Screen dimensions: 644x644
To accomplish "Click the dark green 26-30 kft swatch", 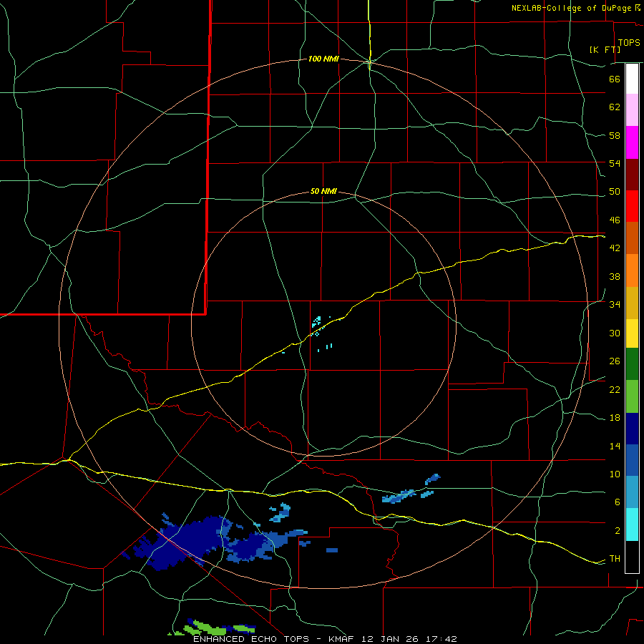I will pyautogui.click(x=632, y=364).
